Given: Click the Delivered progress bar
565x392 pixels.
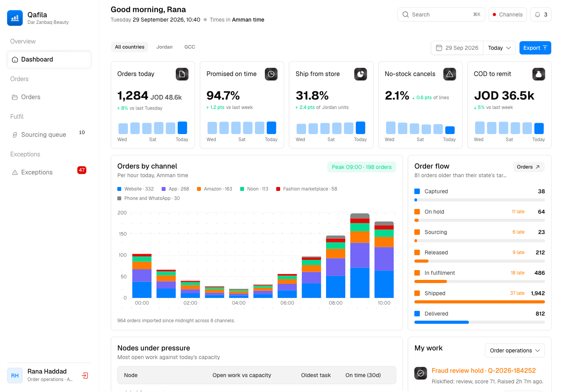Looking at the screenshot, I should coord(479,322).
